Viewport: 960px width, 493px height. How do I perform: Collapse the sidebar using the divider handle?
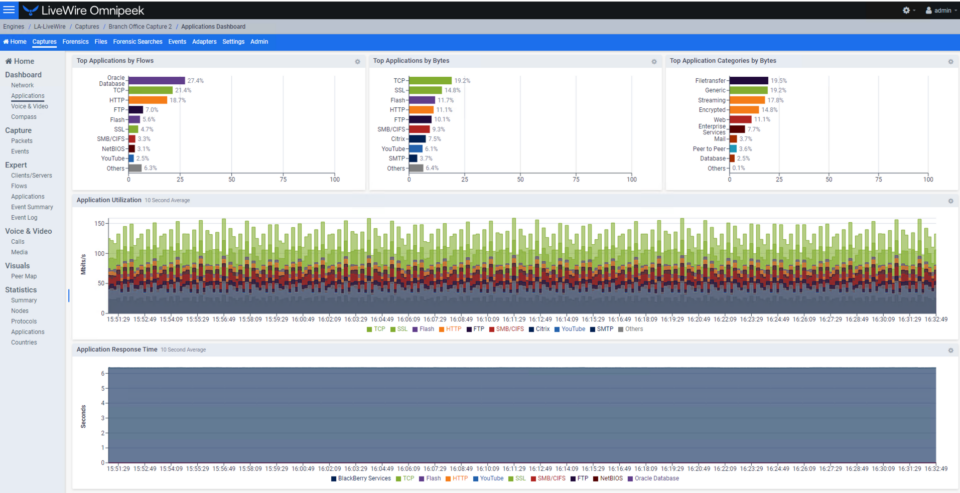tap(68, 296)
